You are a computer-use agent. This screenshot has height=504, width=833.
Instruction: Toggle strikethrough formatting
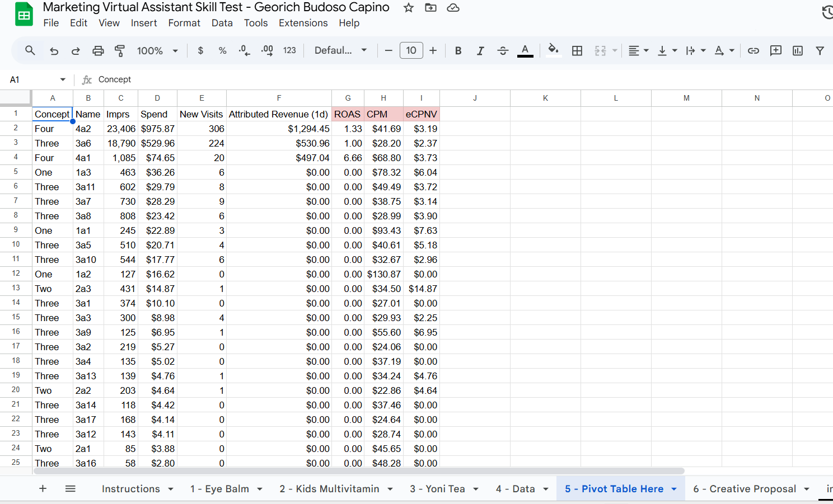tap(503, 51)
